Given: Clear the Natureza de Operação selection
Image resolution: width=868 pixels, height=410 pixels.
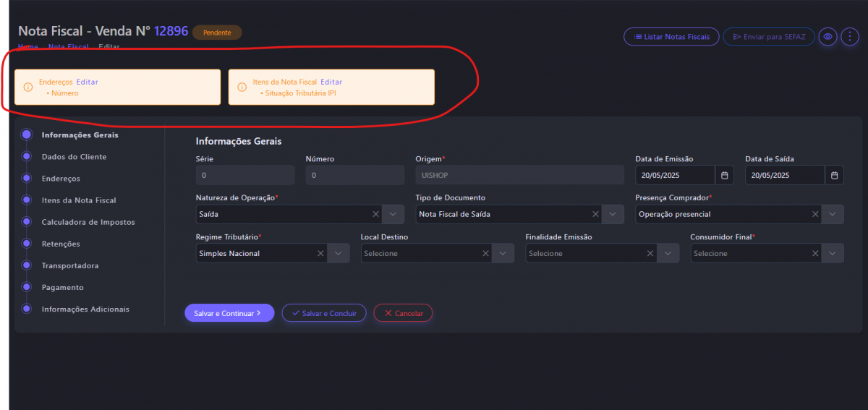Looking at the screenshot, I should point(376,214).
